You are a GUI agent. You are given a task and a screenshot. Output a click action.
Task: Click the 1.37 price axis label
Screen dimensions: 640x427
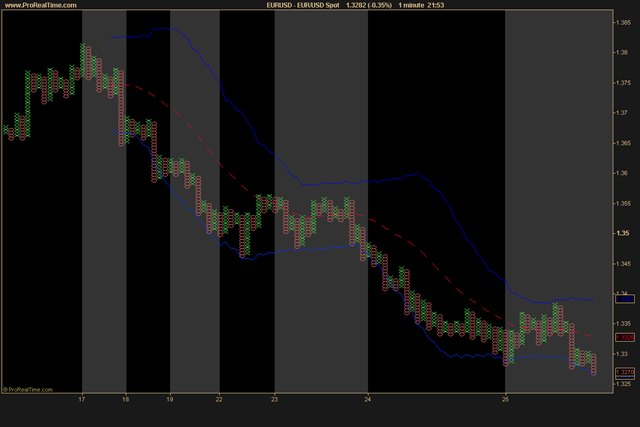point(622,113)
